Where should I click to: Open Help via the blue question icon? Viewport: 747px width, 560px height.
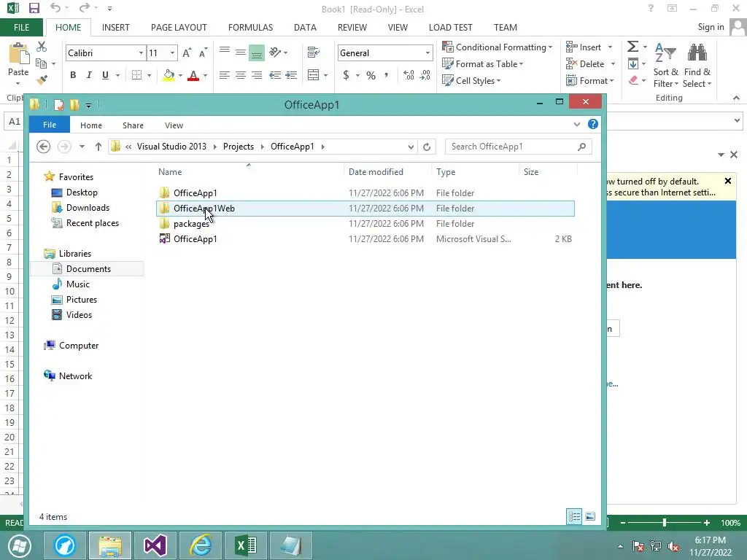[x=592, y=124]
